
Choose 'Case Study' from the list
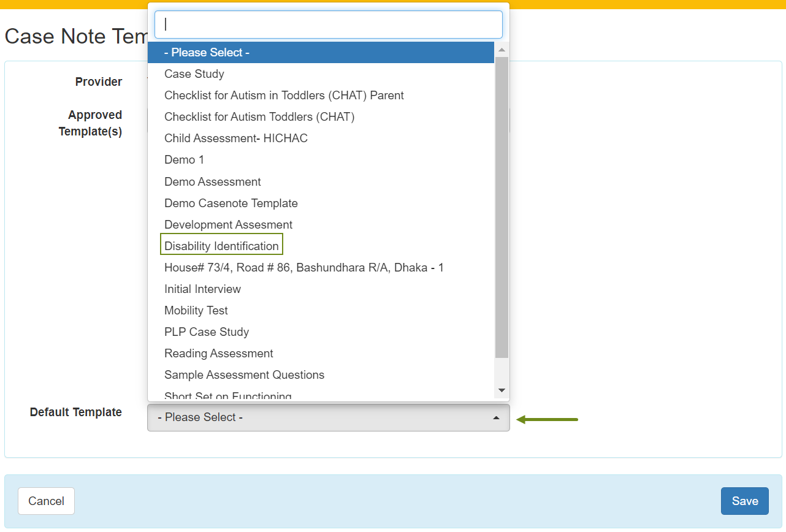321,74
